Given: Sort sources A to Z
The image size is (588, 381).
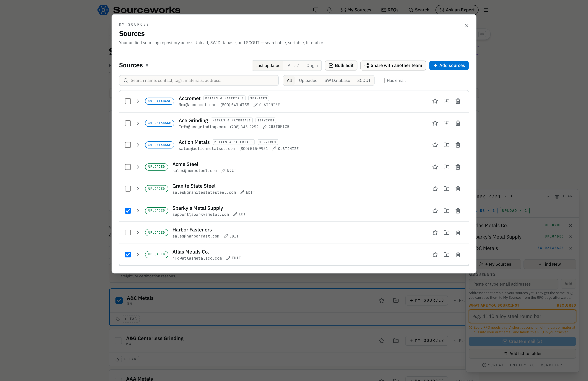Looking at the screenshot, I should 293,66.
